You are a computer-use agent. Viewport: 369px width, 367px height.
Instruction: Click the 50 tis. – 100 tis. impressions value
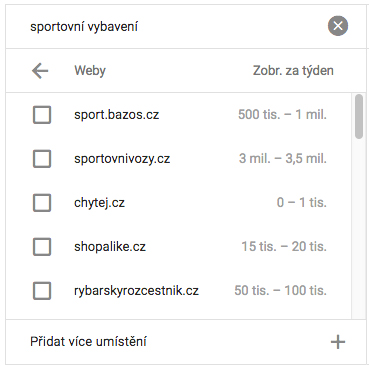280,291
